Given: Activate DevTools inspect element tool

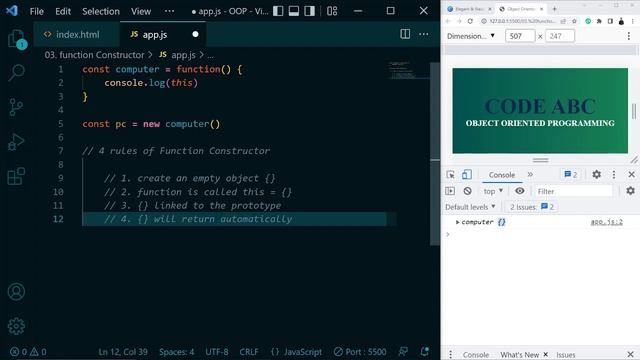Looking at the screenshot, I should (451, 175).
